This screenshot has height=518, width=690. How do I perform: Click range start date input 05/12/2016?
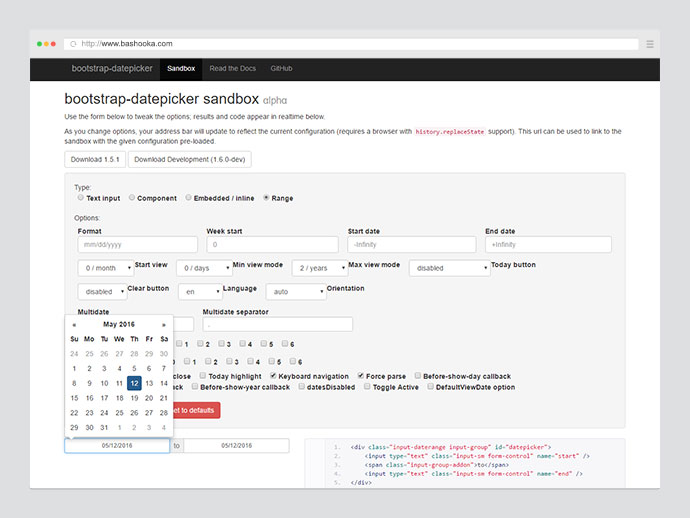tap(117, 445)
